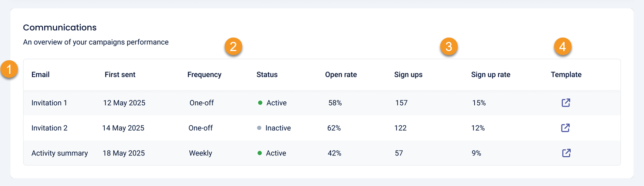The width and height of the screenshot is (644, 186).
Task: Click the orange annotation marker number 3
Action: tap(449, 46)
